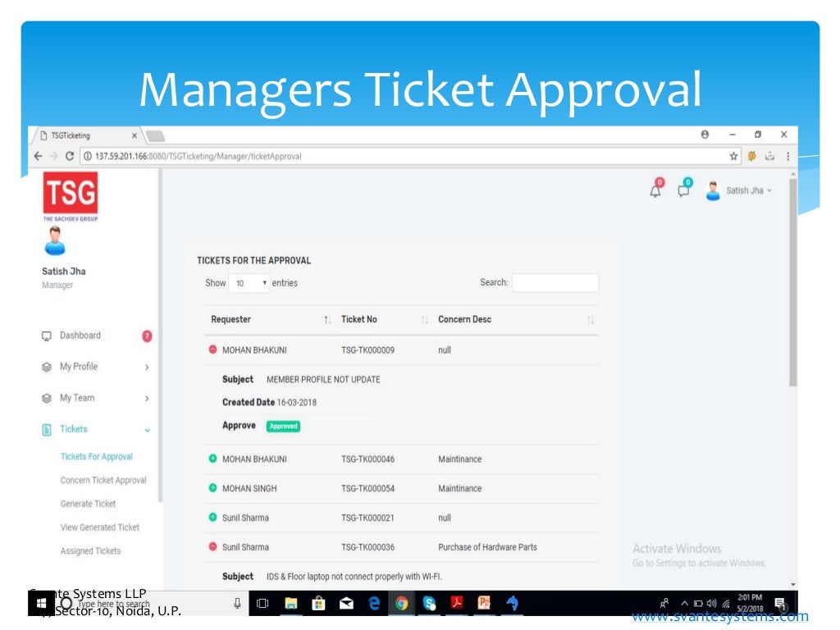
Task: Go to Tickets For Approval
Action: click(97, 456)
